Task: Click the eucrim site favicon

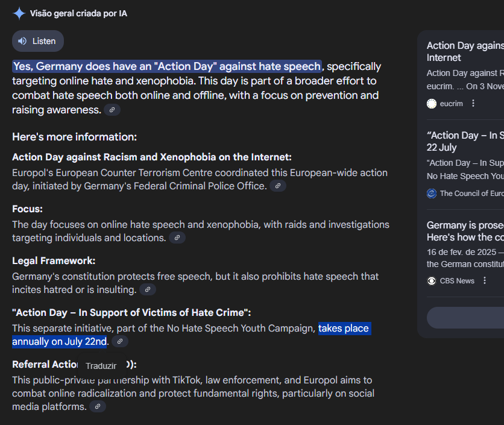Action: coord(432,104)
